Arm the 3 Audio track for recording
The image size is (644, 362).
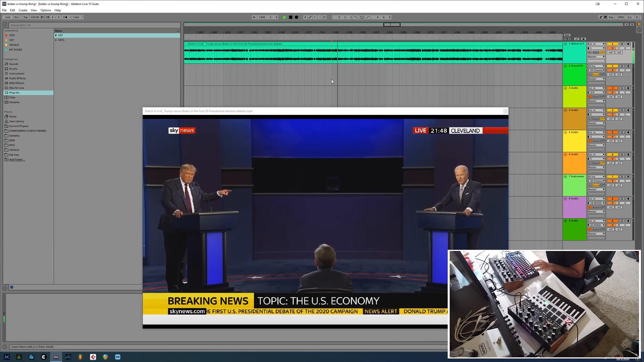[x=628, y=88]
